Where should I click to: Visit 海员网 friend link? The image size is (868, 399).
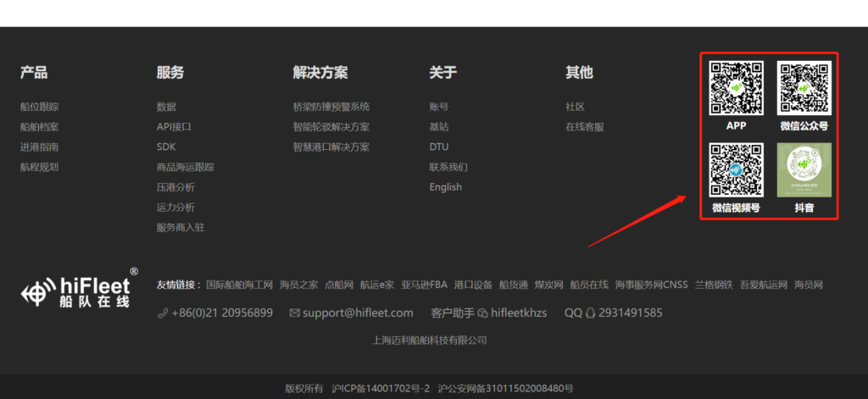809,285
